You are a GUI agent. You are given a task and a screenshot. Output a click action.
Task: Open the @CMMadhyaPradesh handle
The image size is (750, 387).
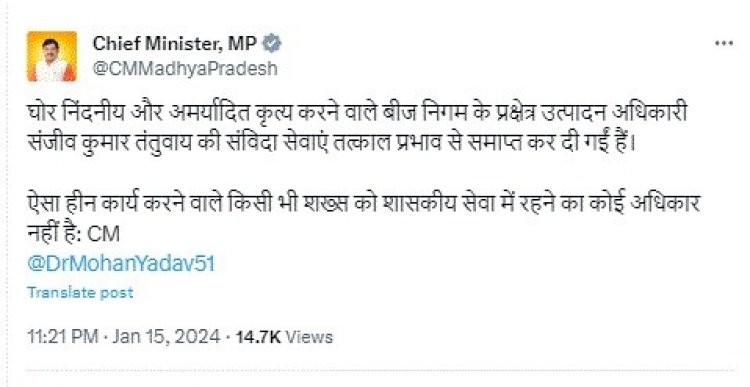(185, 68)
